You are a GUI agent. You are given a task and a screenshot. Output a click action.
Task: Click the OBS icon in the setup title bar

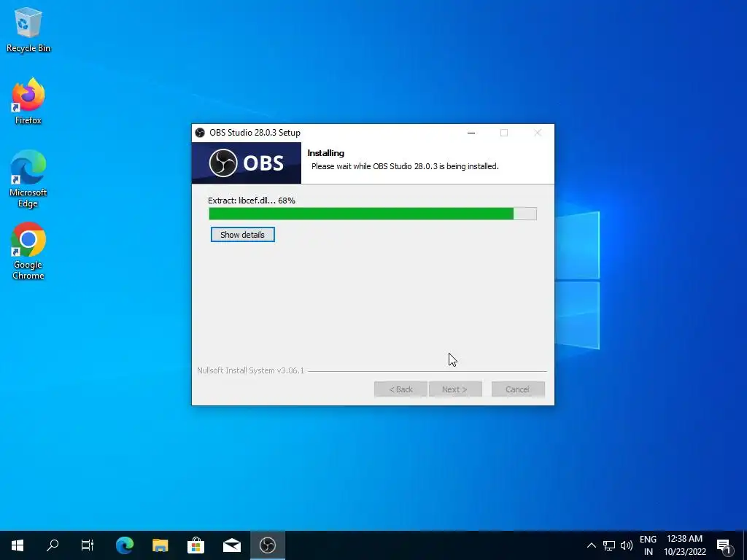click(x=200, y=133)
